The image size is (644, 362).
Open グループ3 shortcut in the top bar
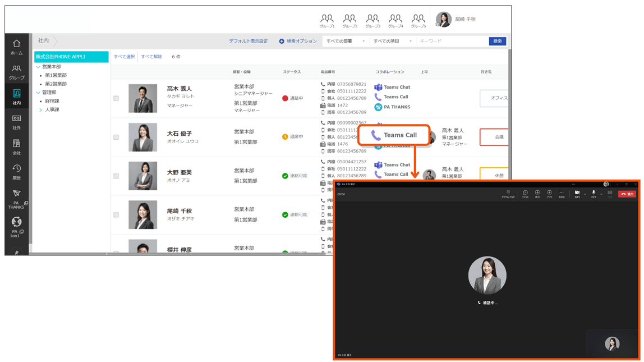[x=373, y=21]
